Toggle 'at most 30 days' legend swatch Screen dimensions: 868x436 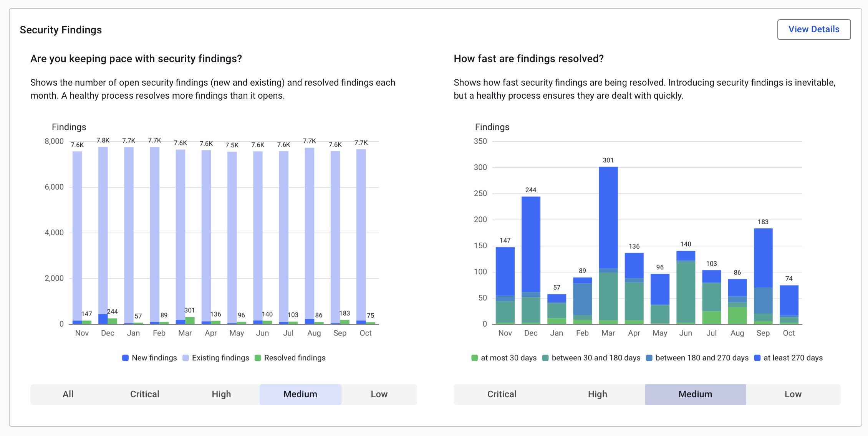pos(474,358)
